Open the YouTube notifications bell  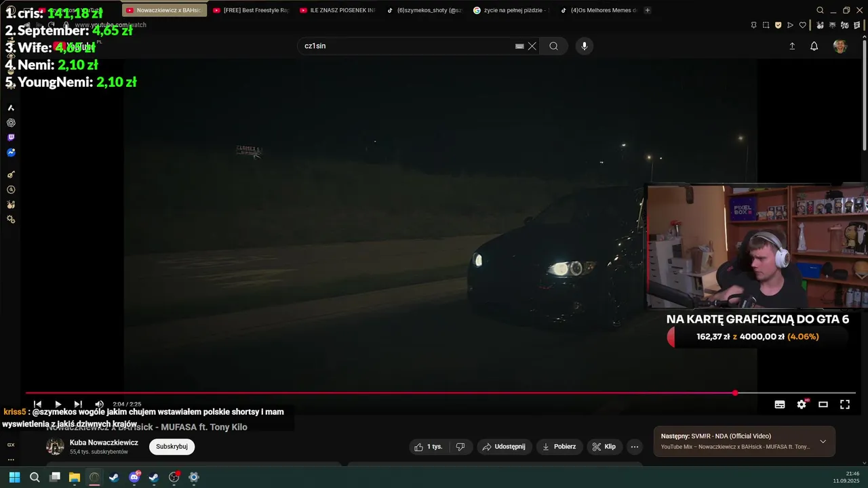coord(814,46)
